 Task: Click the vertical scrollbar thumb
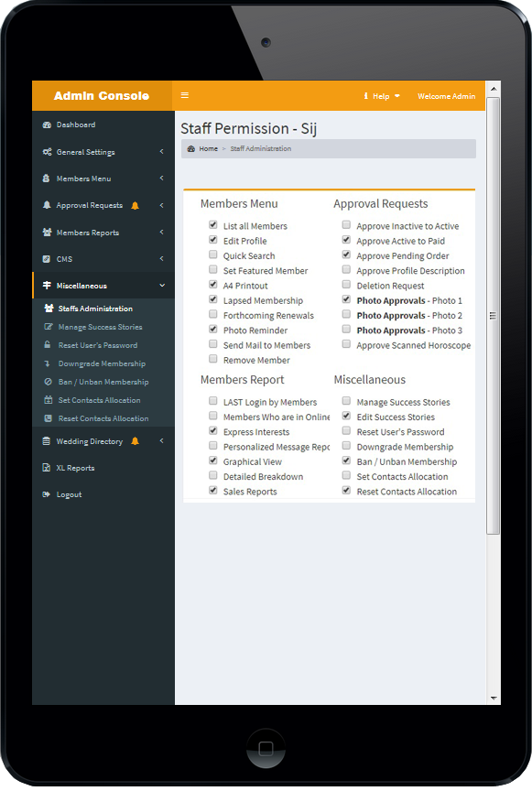click(494, 316)
